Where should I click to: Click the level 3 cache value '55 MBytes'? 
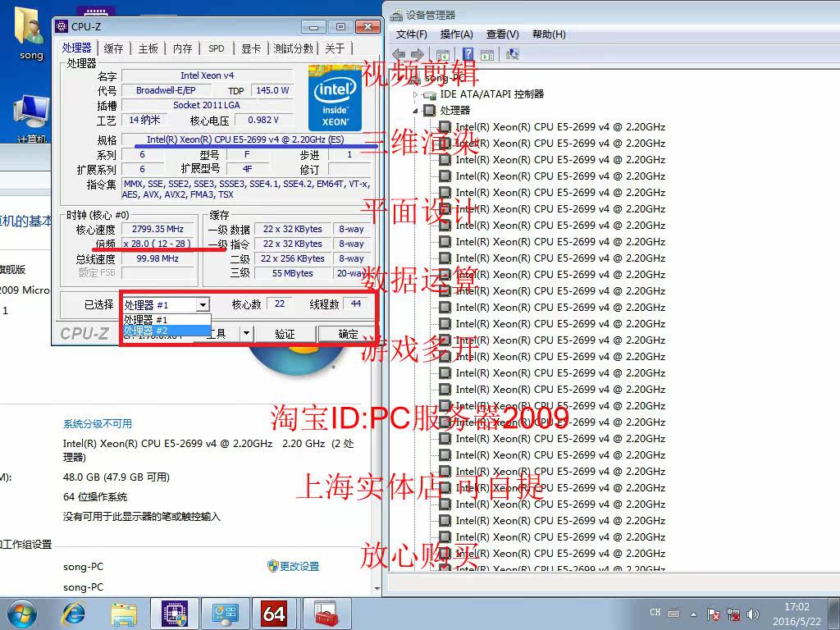coord(293,273)
